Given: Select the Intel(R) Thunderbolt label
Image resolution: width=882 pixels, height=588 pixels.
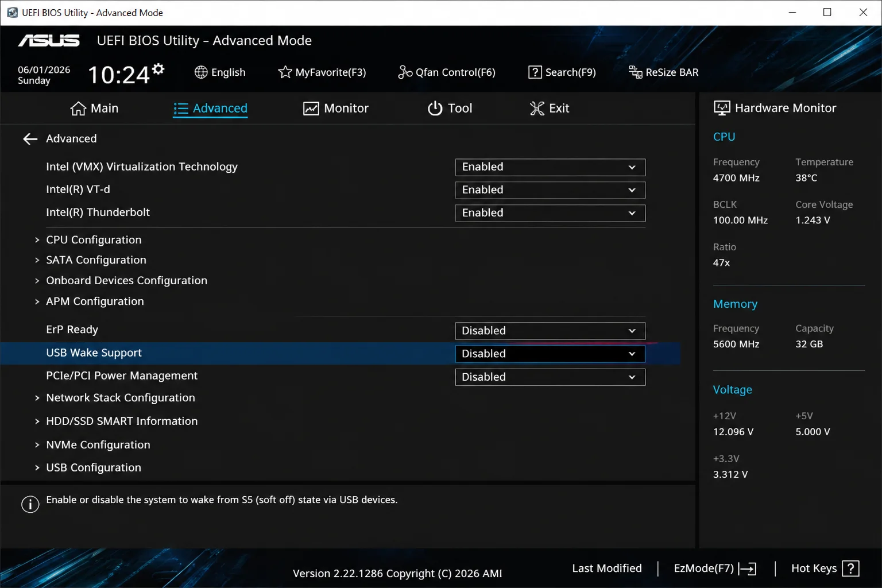Looking at the screenshot, I should 98,212.
